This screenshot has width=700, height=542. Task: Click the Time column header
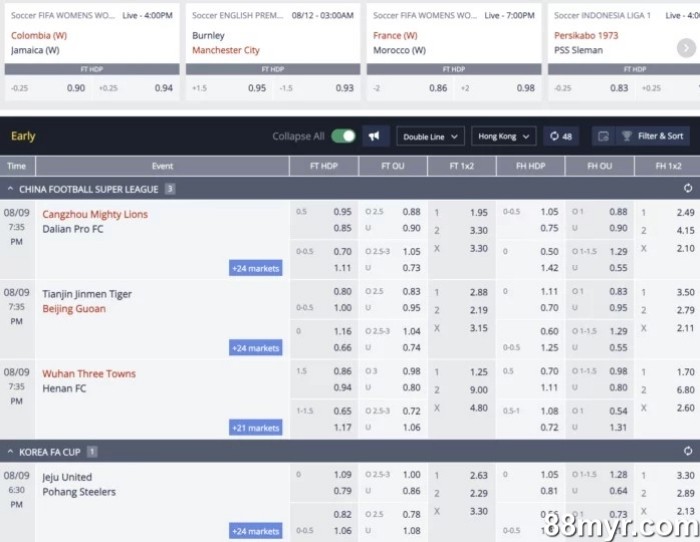(17, 166)
